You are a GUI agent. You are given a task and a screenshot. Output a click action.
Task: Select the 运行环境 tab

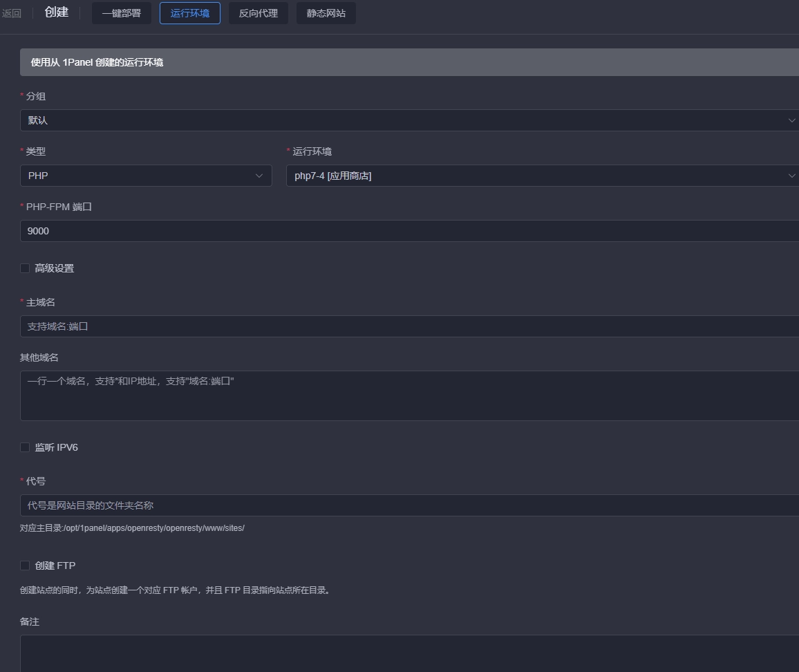[x=190, y=13]
